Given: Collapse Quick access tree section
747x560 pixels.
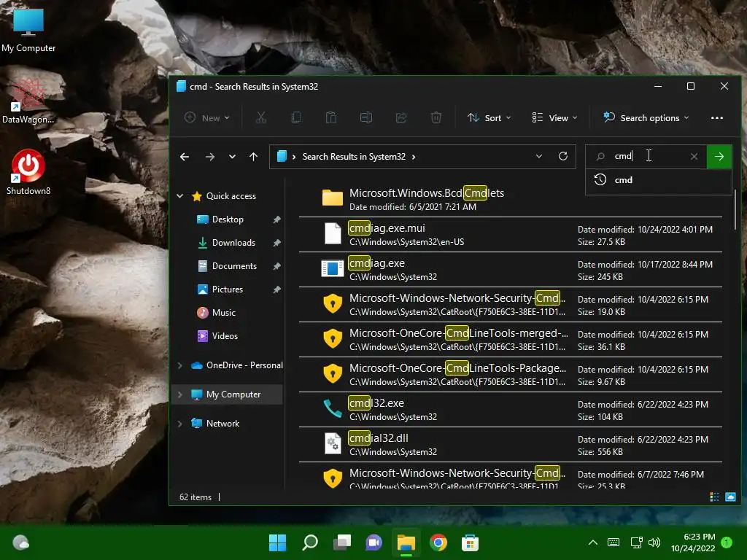Looking at the screenshot, I should [x=180, y=195].
